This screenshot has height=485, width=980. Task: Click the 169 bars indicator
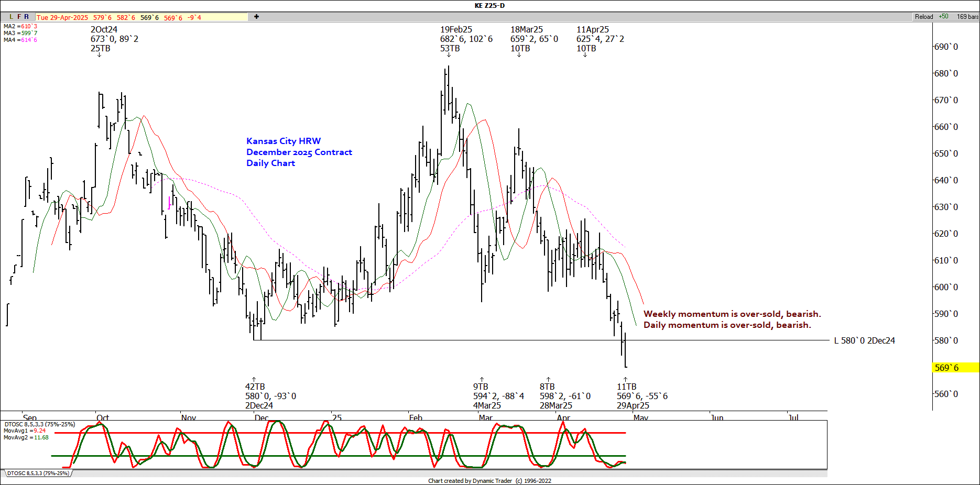pyautogui.click(x=967, y=17)
